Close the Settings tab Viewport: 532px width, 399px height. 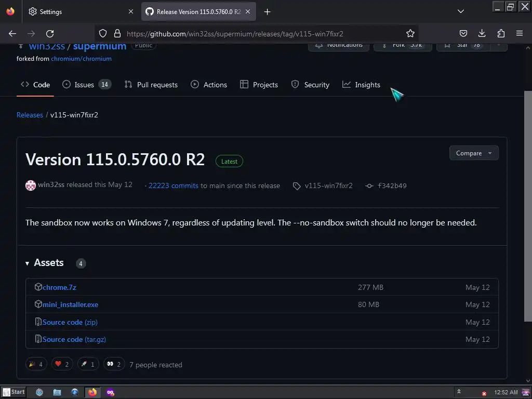click(x=130, y=11)
